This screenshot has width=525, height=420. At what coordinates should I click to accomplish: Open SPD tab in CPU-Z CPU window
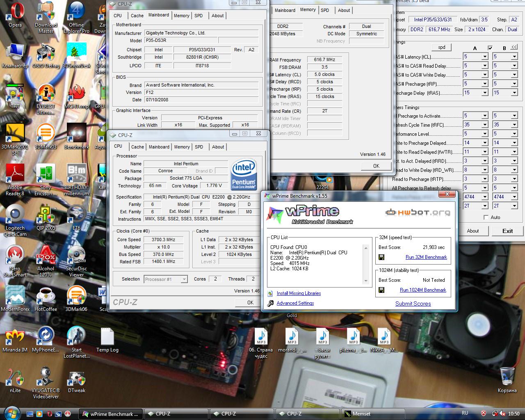(199, 147)
